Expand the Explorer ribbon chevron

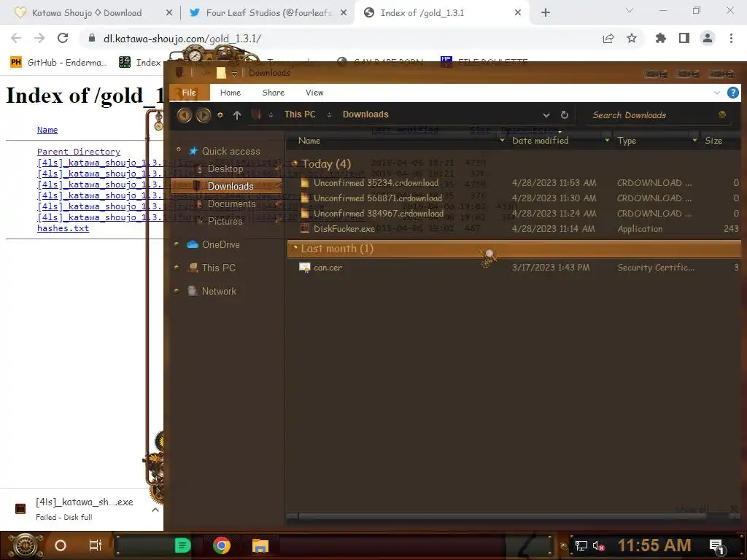click(717, 93)
